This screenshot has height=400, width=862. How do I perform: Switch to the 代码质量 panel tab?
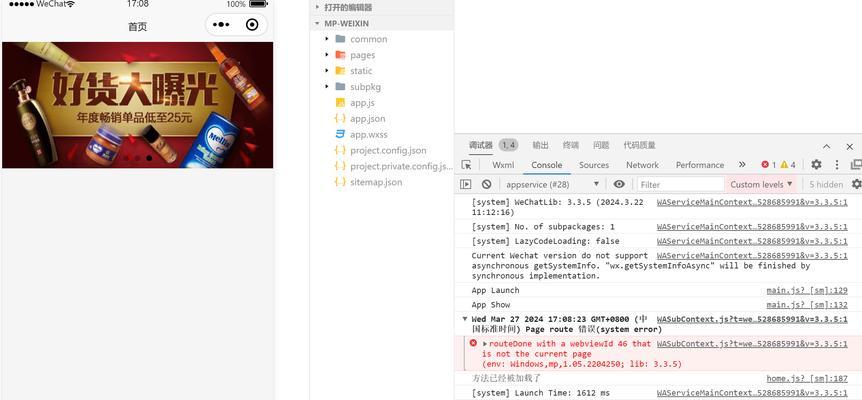pyautogui.click(x=639, y=146)
